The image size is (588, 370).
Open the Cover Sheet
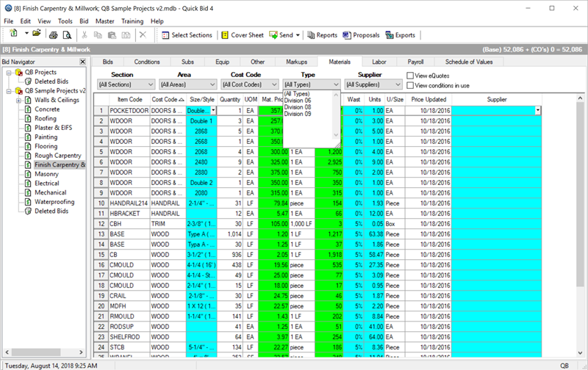[243, 35]
